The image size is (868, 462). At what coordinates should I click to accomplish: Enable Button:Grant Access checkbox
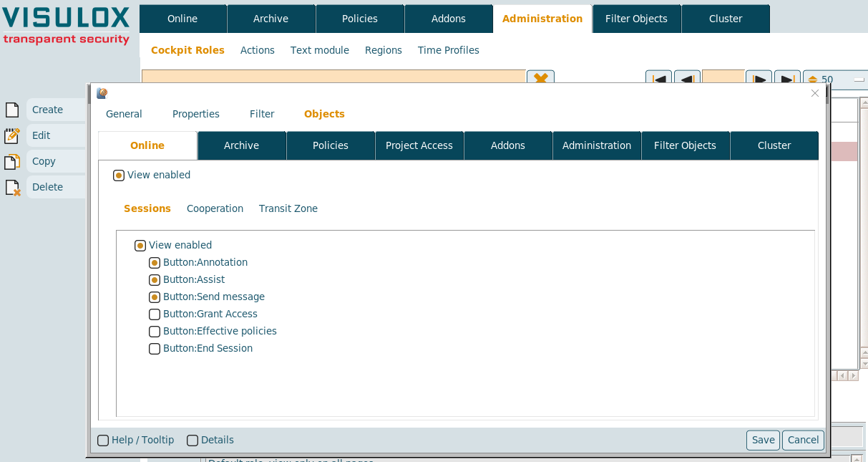(155, 314)
